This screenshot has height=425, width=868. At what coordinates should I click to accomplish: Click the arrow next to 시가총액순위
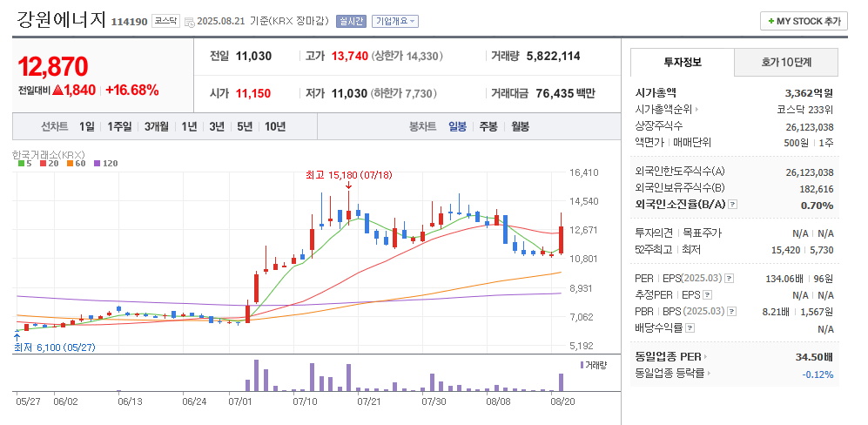(697, 110)
